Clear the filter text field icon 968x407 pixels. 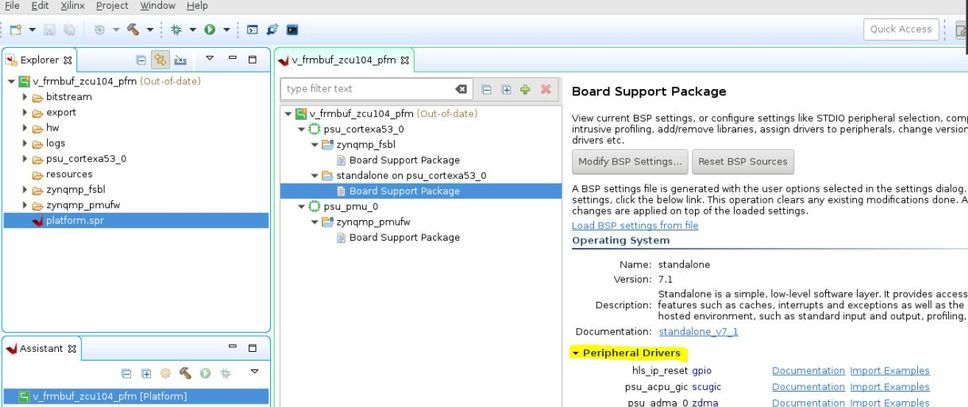coord(461,89)
